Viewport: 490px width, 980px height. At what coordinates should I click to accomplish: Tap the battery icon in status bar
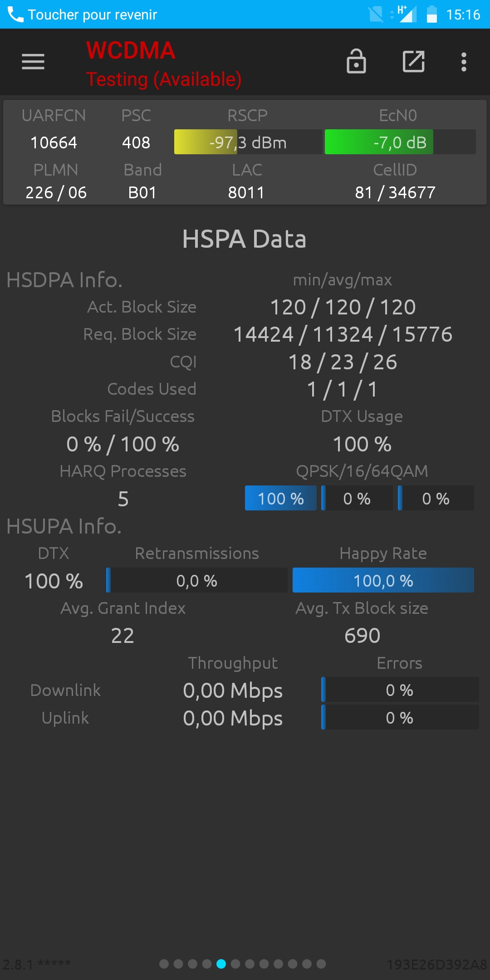432,15
